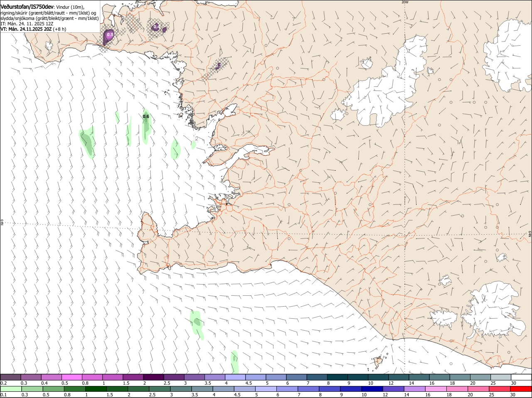Click the Veðurstofan/IS750dev title text
Screen dimensions: 532x398
pyautogui.click(x=27, y=7)
